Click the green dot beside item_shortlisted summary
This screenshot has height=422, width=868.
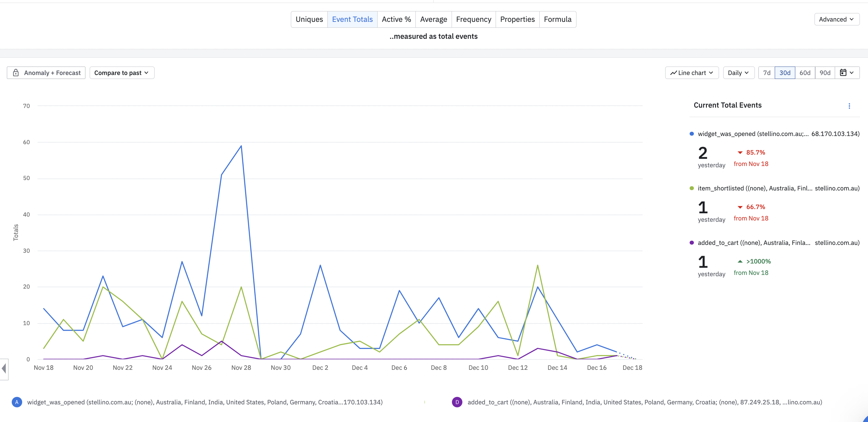[x=692, y=188]
